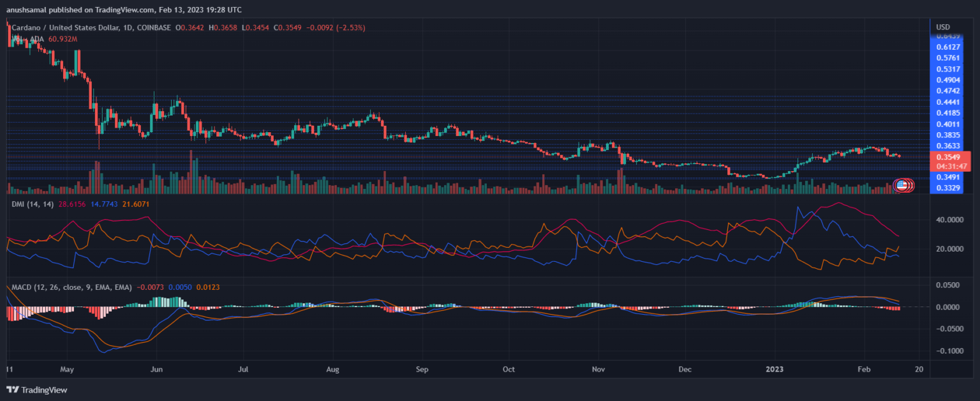
Task: Click the −0.0500 MACD scale label
Action: point(949,329)
